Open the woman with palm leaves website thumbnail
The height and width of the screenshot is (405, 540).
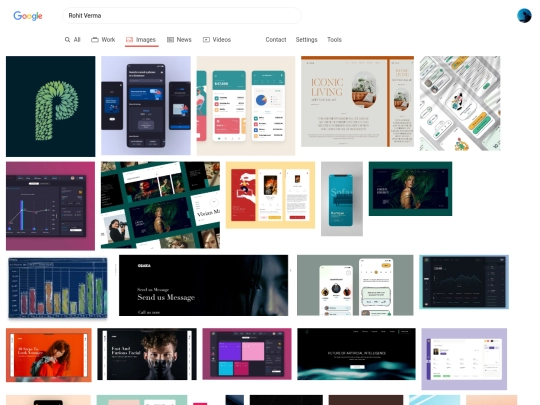pos(411,189)
